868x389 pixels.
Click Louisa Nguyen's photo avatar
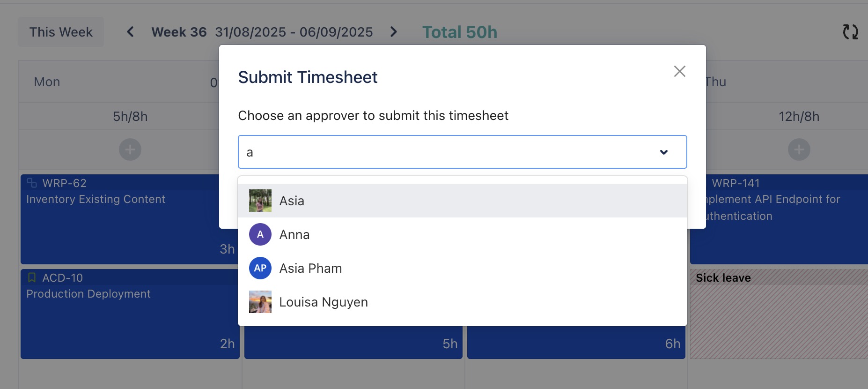260,302
